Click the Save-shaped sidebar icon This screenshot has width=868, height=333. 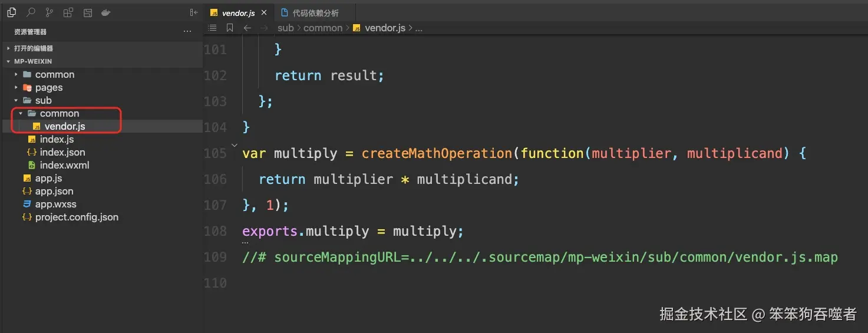pyautogui.click(x=87, y=12)
